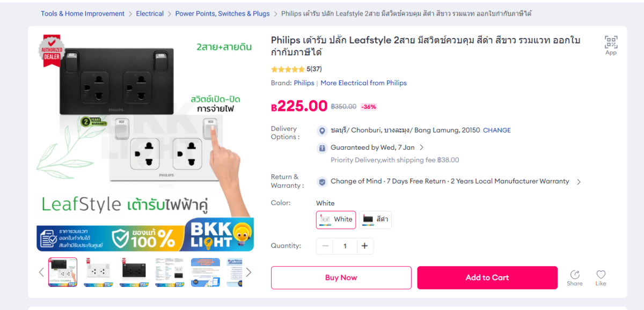This screenshot has width=644, height=310.
Task: Show next product thumbnails with right arrow
Action: pyautogui.click(x=248, y=272)
